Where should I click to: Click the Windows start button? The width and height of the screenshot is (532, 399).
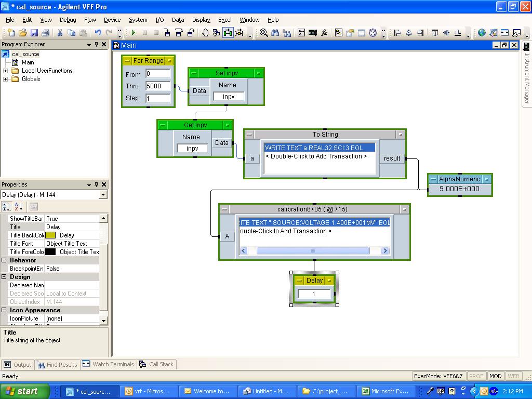tap(24, 391)
